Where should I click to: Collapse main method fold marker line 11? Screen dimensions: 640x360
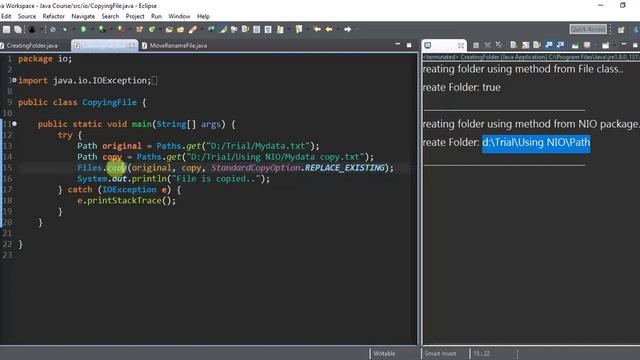click(14, 124)
